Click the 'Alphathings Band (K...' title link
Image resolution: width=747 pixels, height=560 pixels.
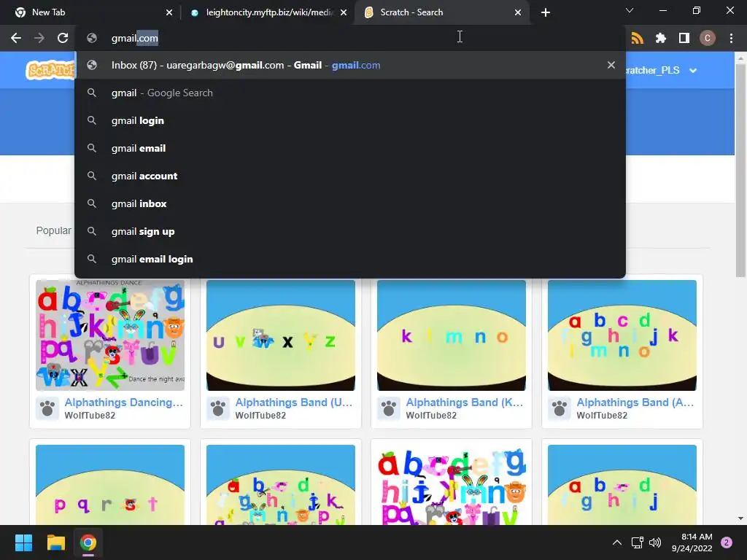point(465,402)
